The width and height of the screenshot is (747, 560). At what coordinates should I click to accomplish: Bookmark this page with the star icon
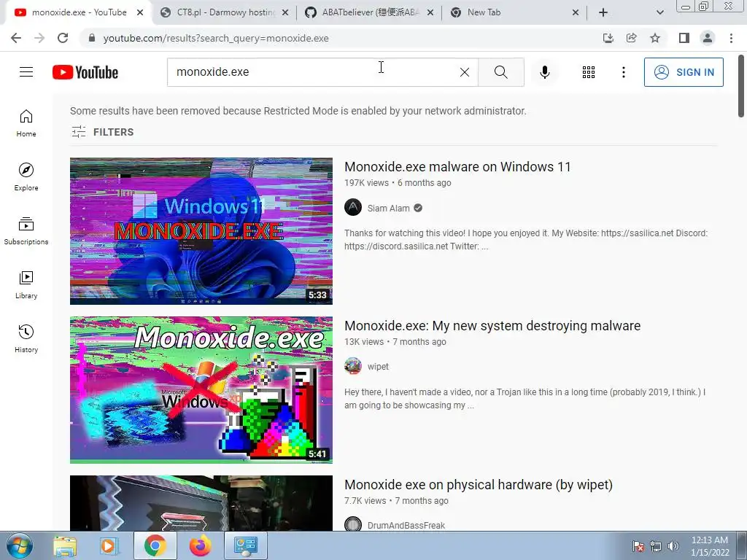click(655, 38)
